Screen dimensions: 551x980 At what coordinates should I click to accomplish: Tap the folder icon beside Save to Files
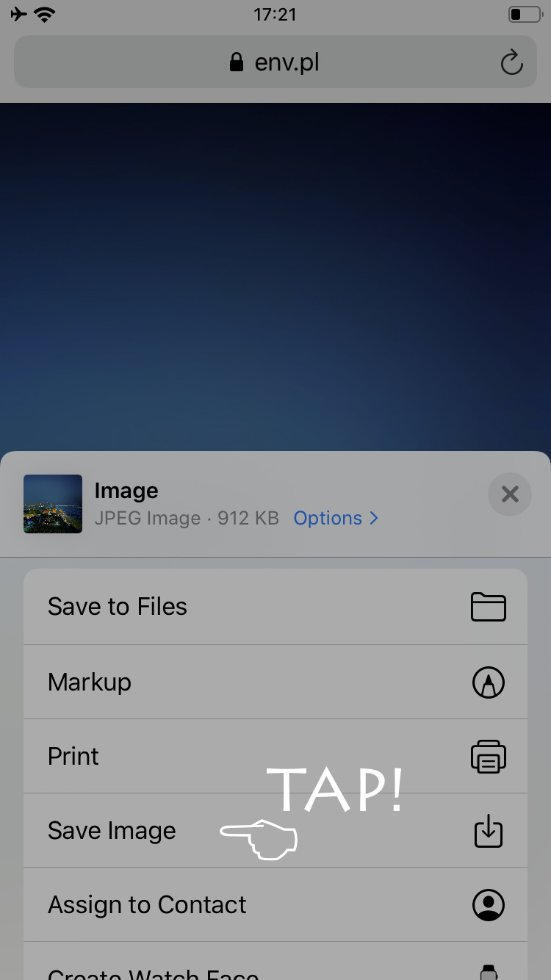tap(488, 608)
